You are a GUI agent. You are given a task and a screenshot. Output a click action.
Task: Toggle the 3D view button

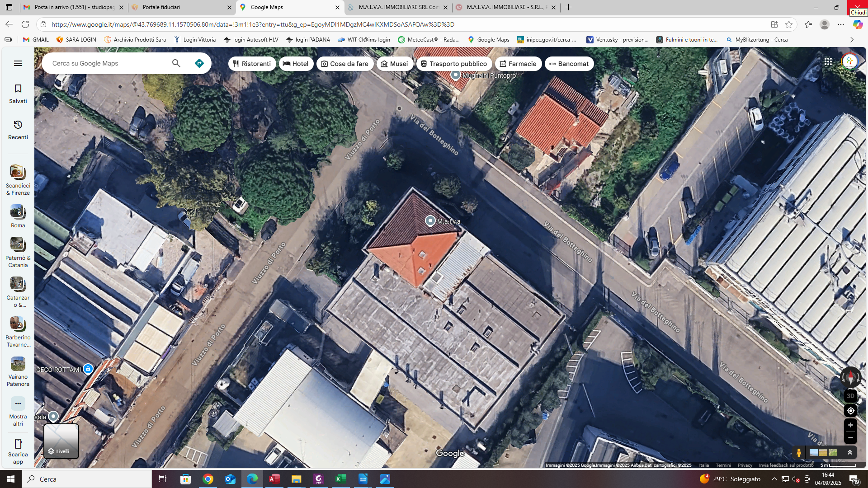(x=850, y=396)
